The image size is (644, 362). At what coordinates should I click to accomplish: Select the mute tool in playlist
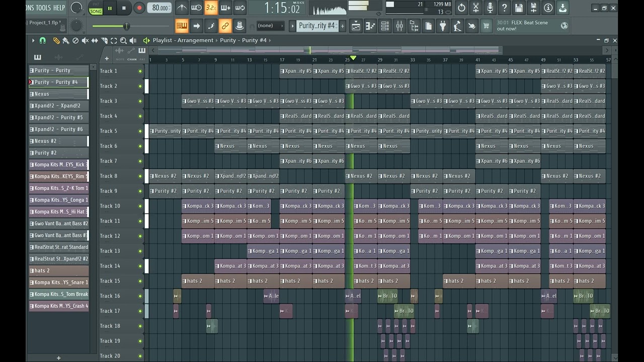pos(85,40)
